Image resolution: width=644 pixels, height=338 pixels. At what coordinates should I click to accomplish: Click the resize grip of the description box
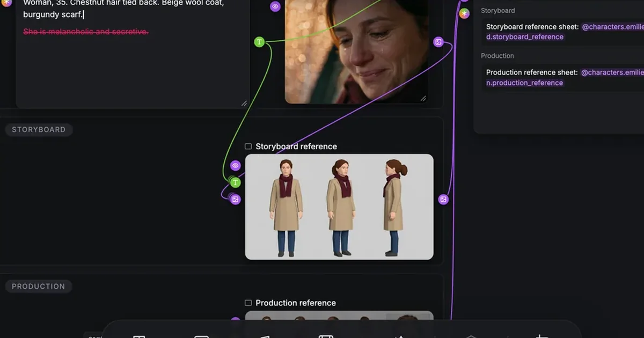click(x=244, y=103)
